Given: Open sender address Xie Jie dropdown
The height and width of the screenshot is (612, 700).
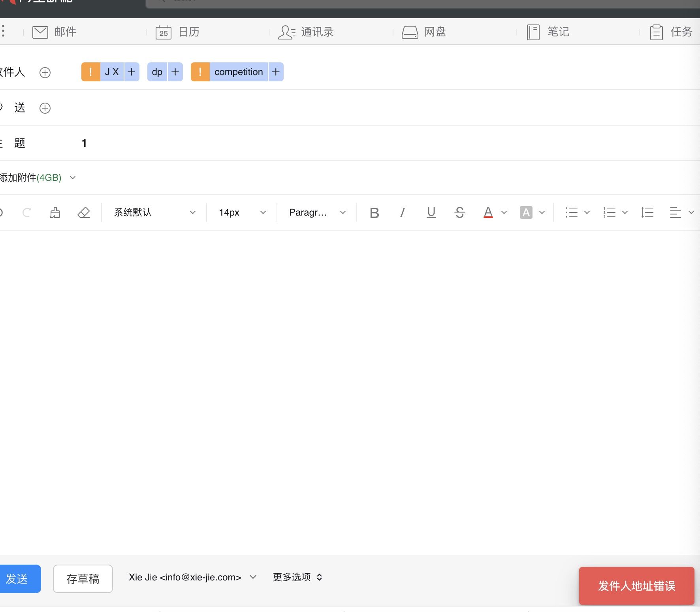Looking at the screenshot, I should tap(193, 577).
